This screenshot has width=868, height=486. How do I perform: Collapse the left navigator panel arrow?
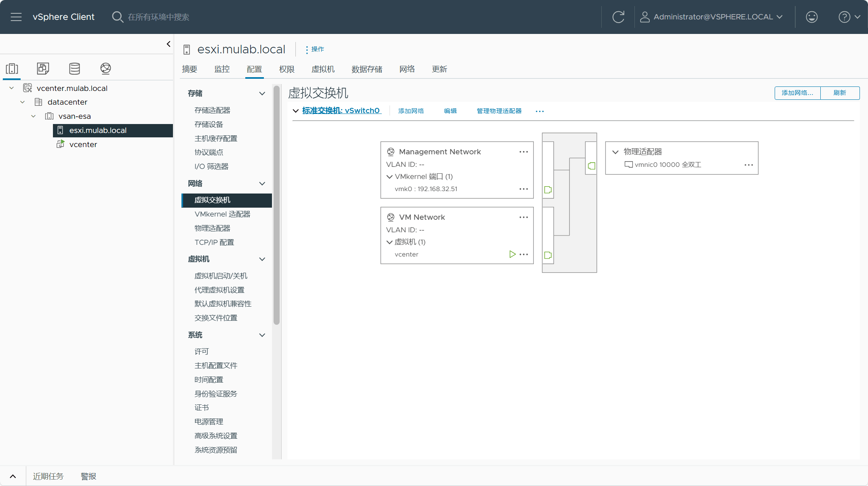pos(169,44)
